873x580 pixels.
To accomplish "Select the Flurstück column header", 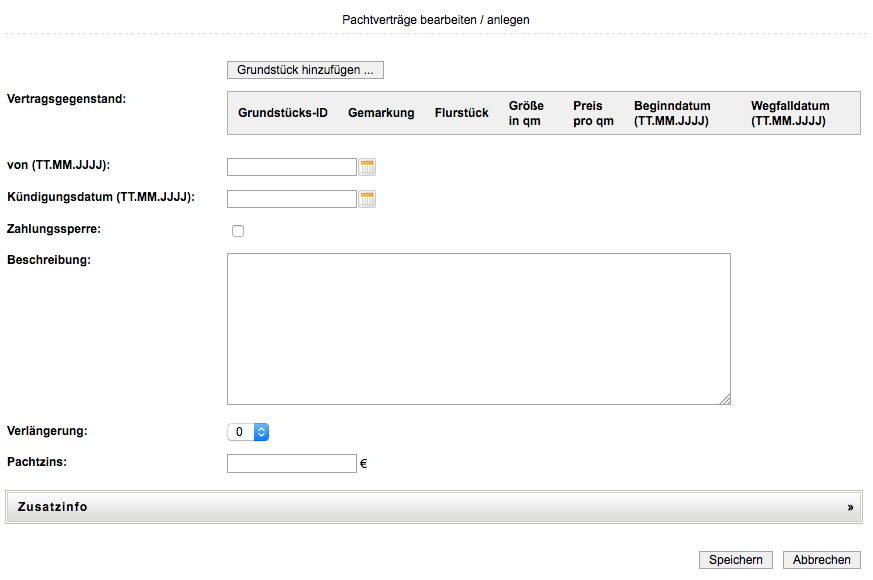I will coord(461,113).
